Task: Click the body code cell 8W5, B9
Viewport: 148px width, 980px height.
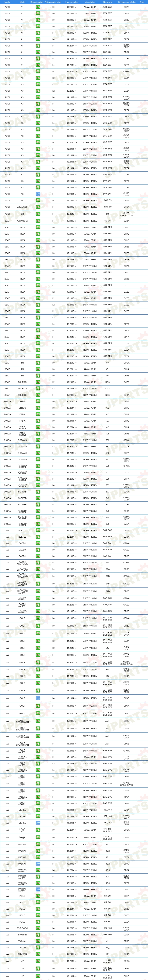Action: [x=107, y=207]
